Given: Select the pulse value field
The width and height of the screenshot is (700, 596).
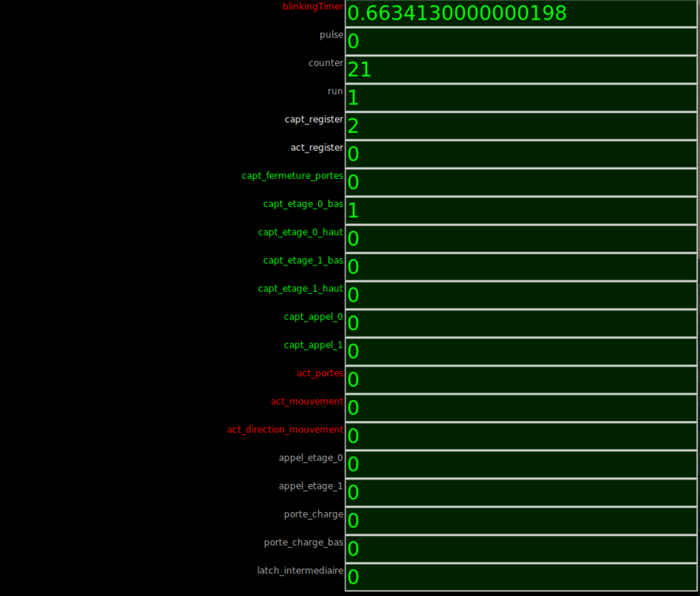Looking at the screenshot, I should pyautogui.click(x=520, y=41).
